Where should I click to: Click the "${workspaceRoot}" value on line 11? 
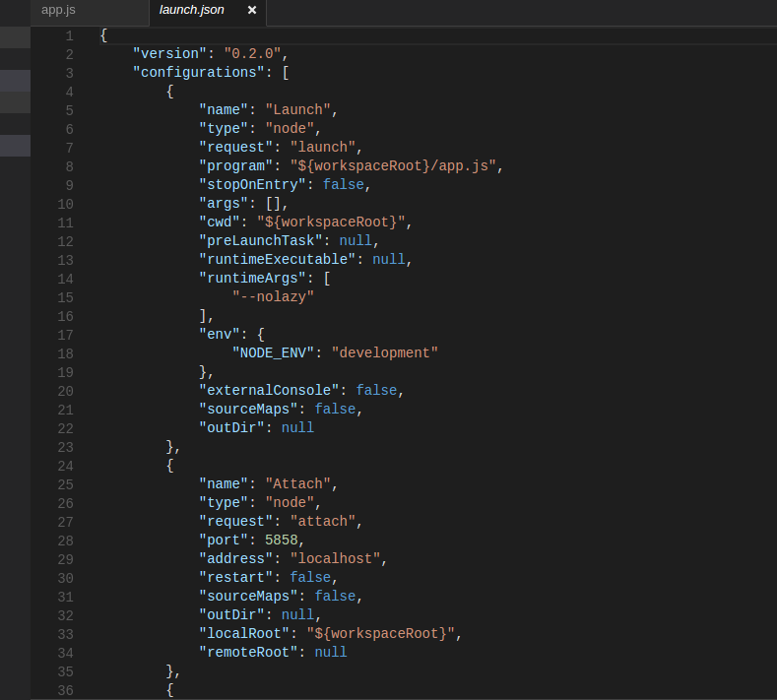pos(331,222)
